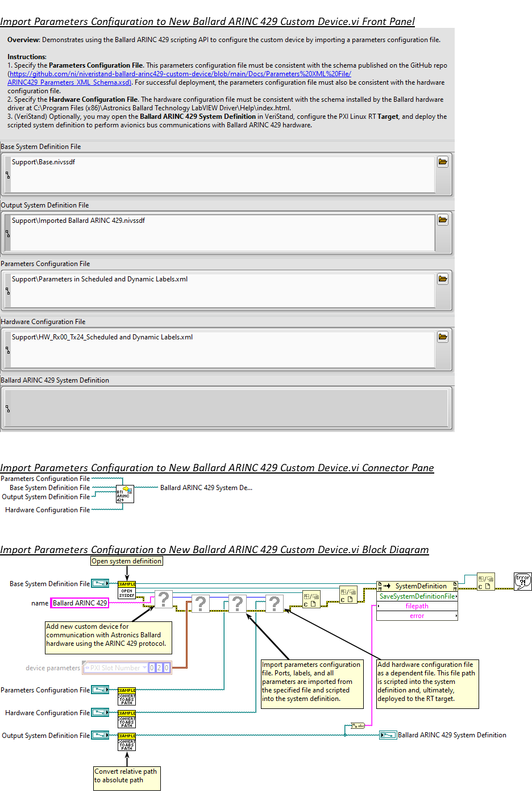
Task: Click the Hardware Configuration File browse folder icon
Action: pyautogui.click(x=443, y=337)
